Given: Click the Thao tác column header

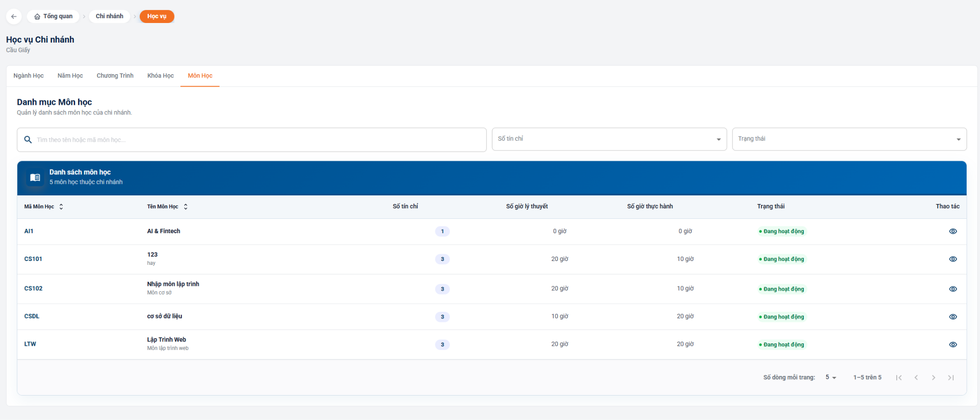Looking at the screenshot, I should (947, 206).
